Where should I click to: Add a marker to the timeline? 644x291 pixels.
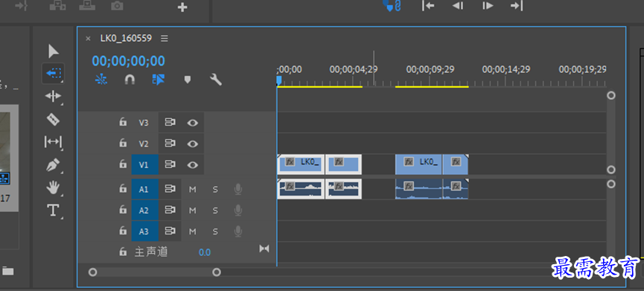pyautogui.click(x=188, y=79)
